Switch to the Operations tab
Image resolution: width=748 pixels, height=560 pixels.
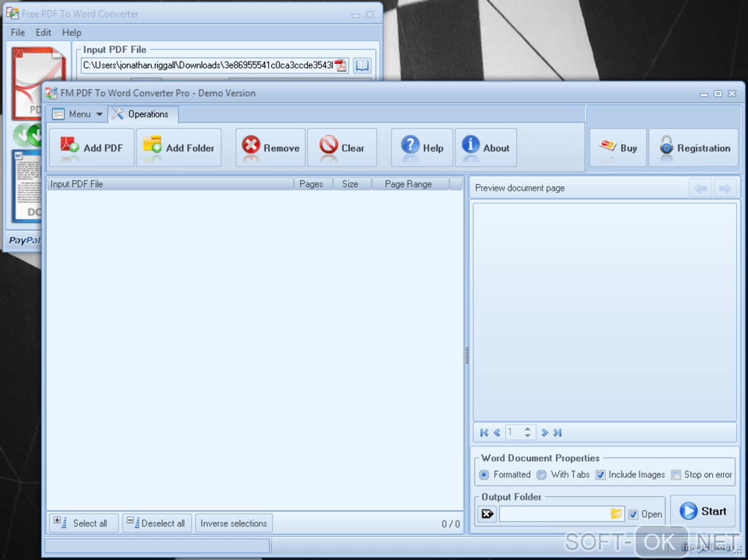[143, 114]
